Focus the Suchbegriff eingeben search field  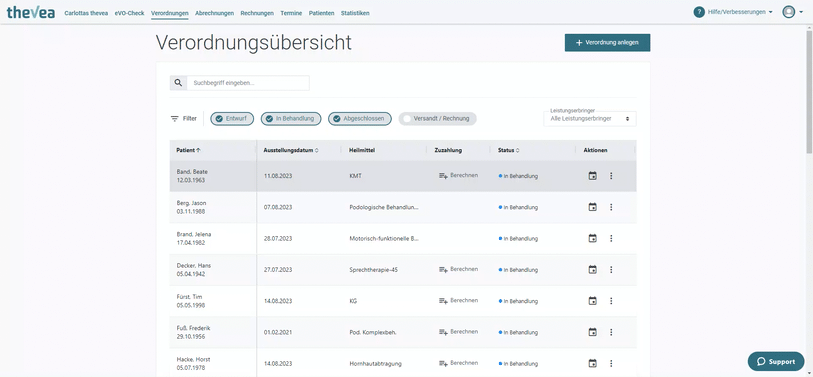[248, 83]
